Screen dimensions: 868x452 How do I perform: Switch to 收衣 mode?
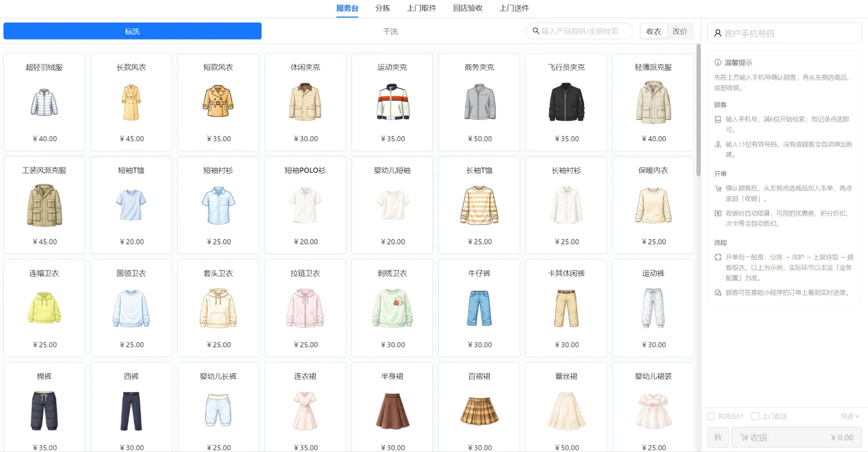pyautogui.click(x=653, y=31)
